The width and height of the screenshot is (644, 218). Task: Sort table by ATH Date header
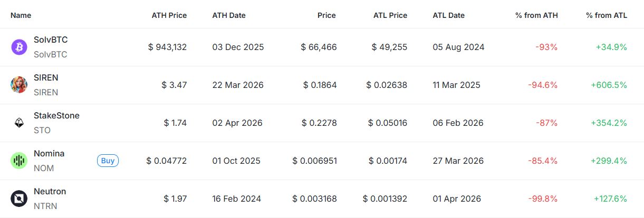(229, 15)
